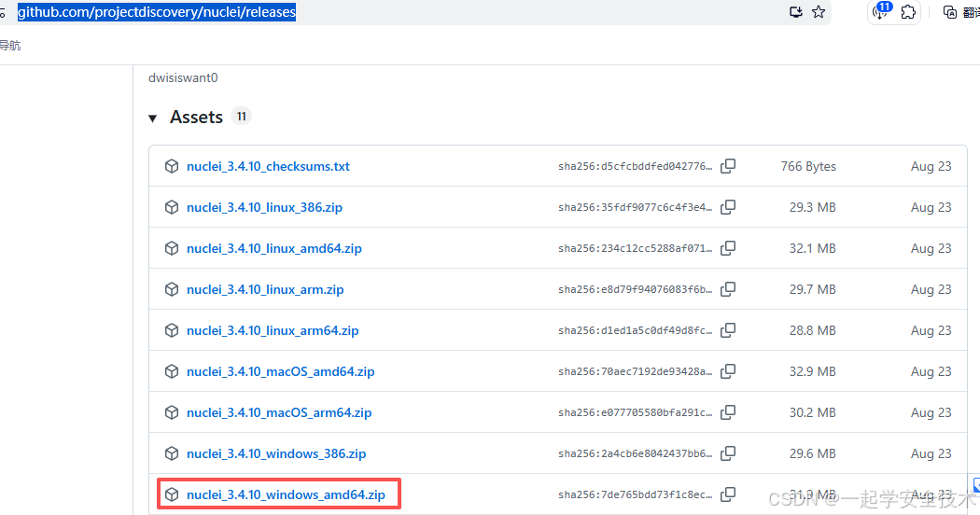Copy sha256 of macOS_arm64.zip
The width and height of the screenshot is (980, 515).
coord(728,412)
